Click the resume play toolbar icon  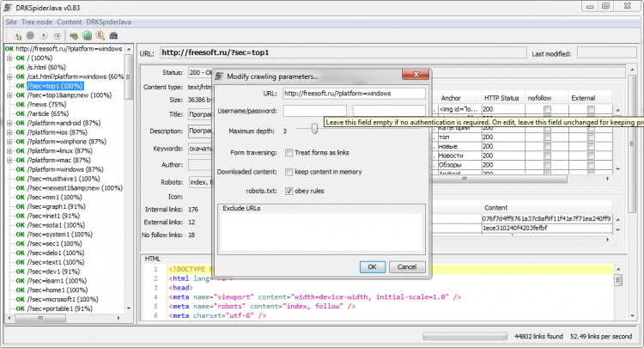coord(44,35)
